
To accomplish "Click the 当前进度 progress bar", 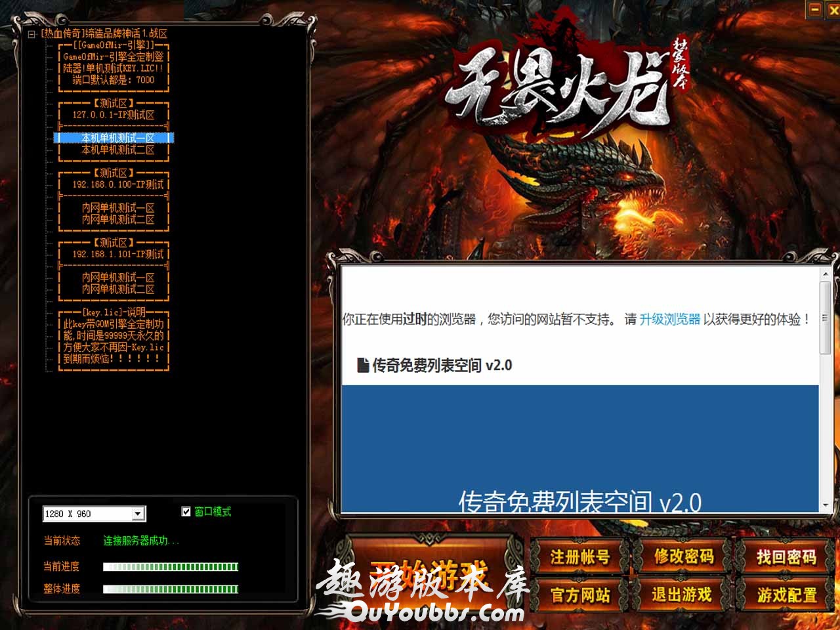I will click(x=171, y=566).
